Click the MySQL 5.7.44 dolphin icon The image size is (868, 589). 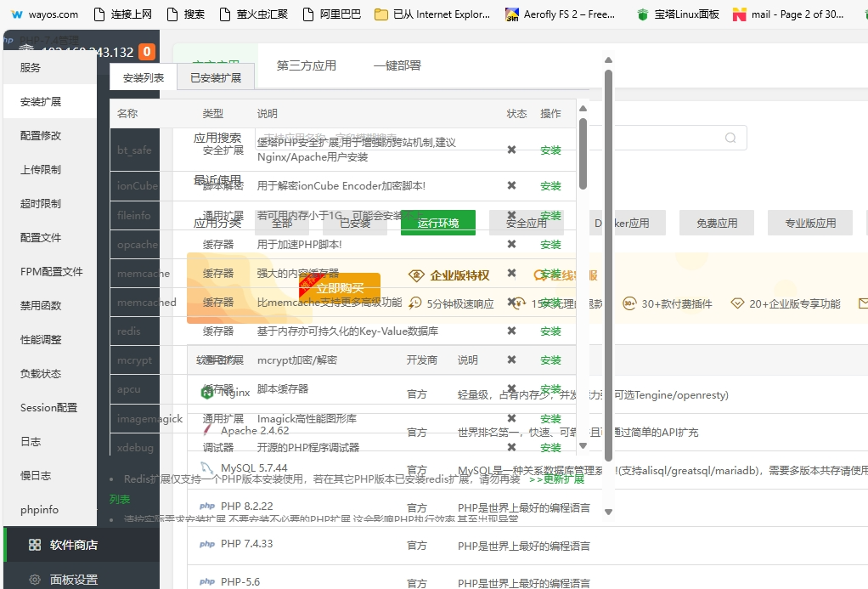[x=207, y=467]
